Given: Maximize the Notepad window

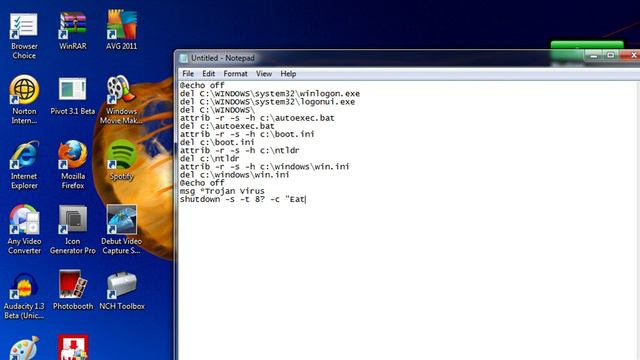Looking at the screenshot, I should 611,55.
